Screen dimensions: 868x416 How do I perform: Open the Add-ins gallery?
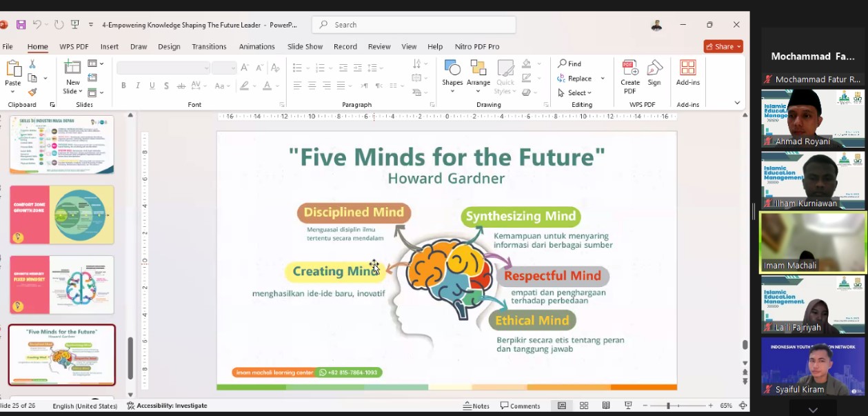coord(688,73)
